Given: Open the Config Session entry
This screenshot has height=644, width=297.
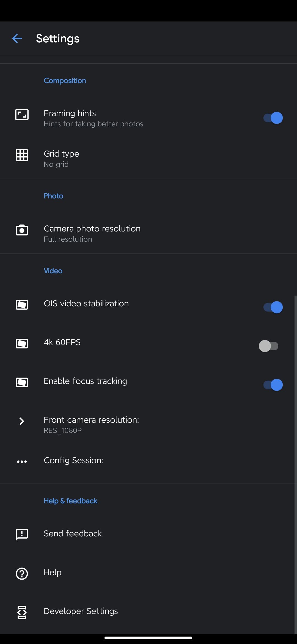Looking at the screenshot, I should click(73, 460).
